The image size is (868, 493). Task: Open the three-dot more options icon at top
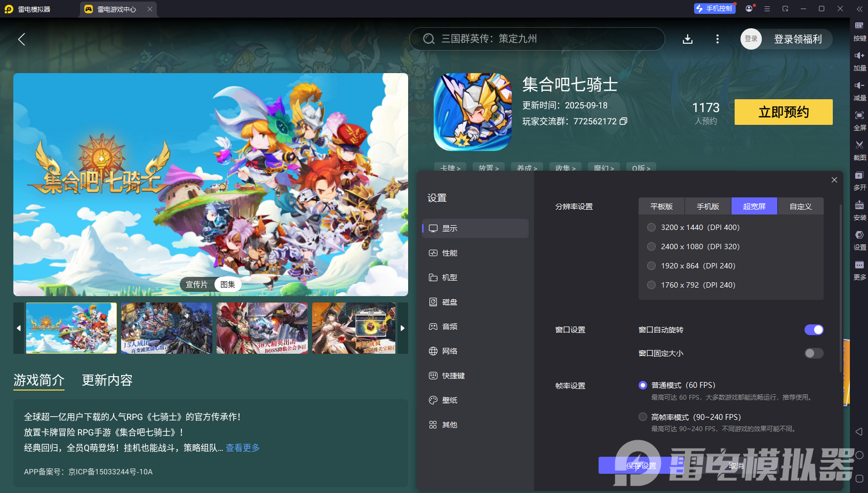point(717,38)
